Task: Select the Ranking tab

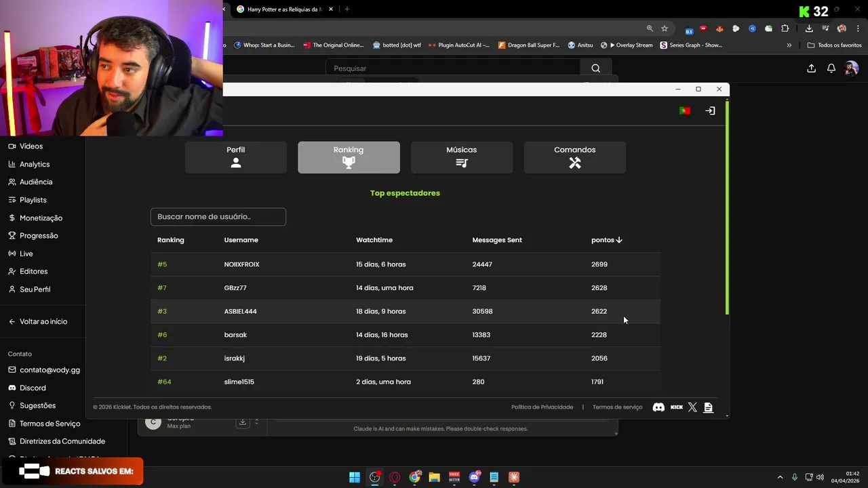Action: click(x=349, y=157)
